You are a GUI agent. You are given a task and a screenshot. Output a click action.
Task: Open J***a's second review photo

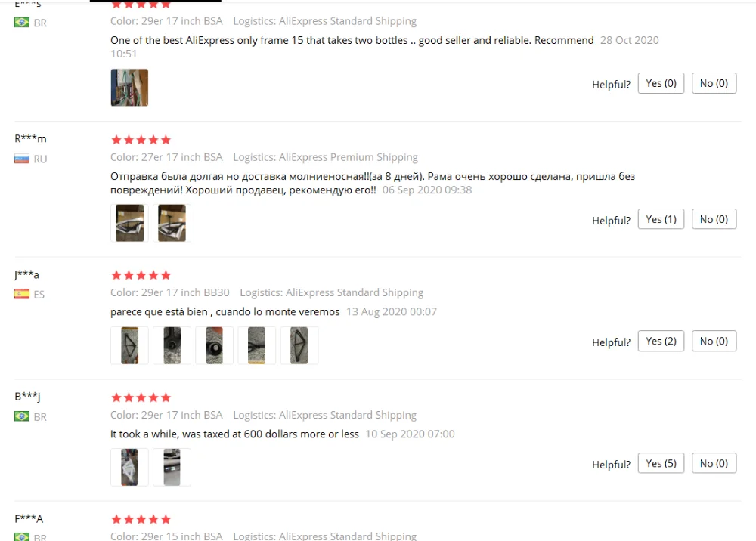tap(172, 345)
